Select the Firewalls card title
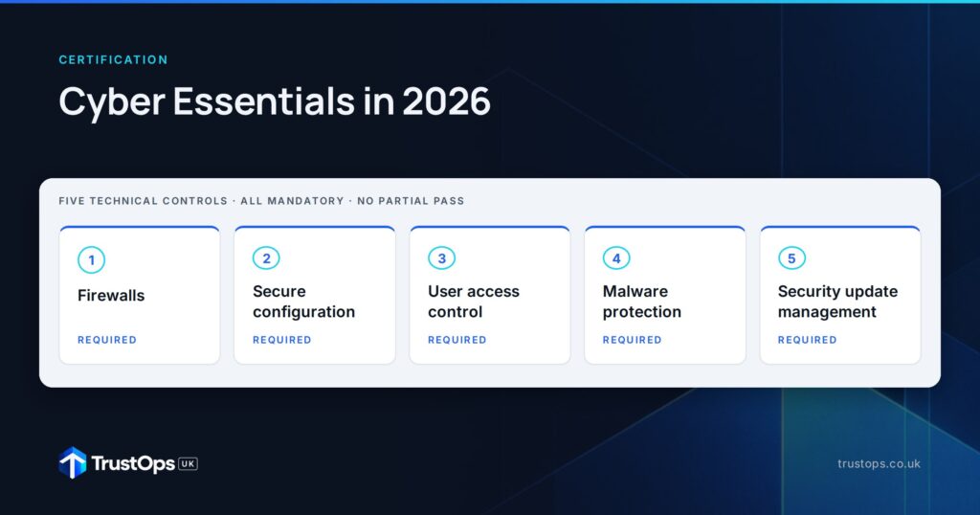 tap(111, 296)
